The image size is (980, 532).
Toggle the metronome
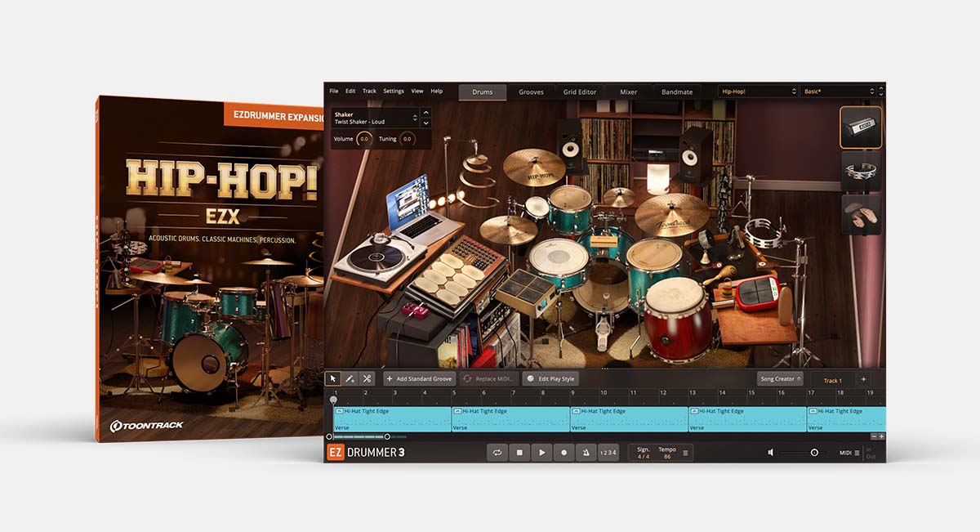click(x=586, y=452)
